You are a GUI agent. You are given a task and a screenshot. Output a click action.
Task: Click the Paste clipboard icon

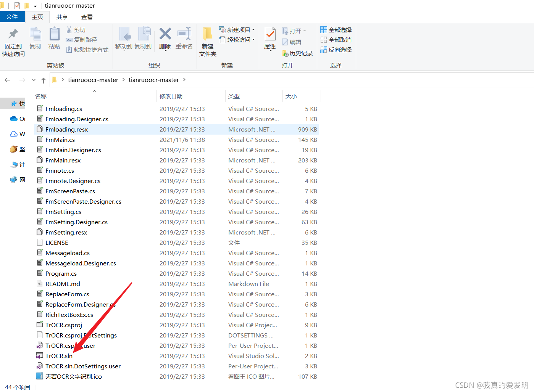point(54,34)
